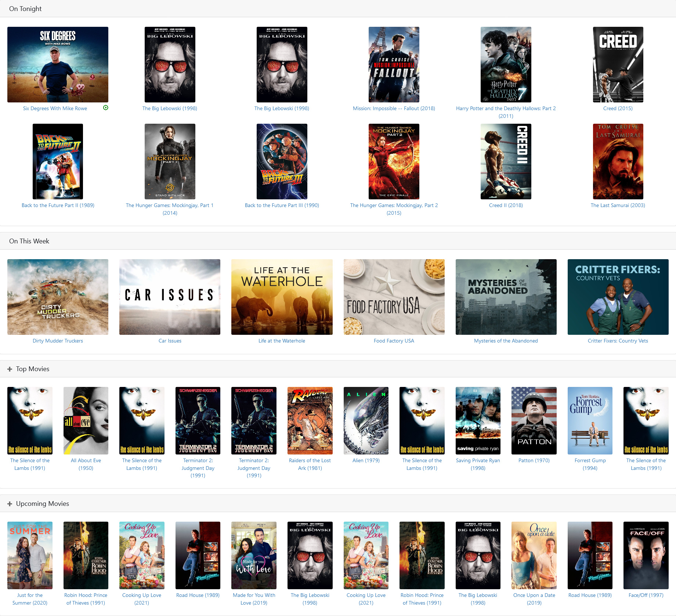
Task: Select Raiders of the Lost Ark poster
Action: coord(310,421)
